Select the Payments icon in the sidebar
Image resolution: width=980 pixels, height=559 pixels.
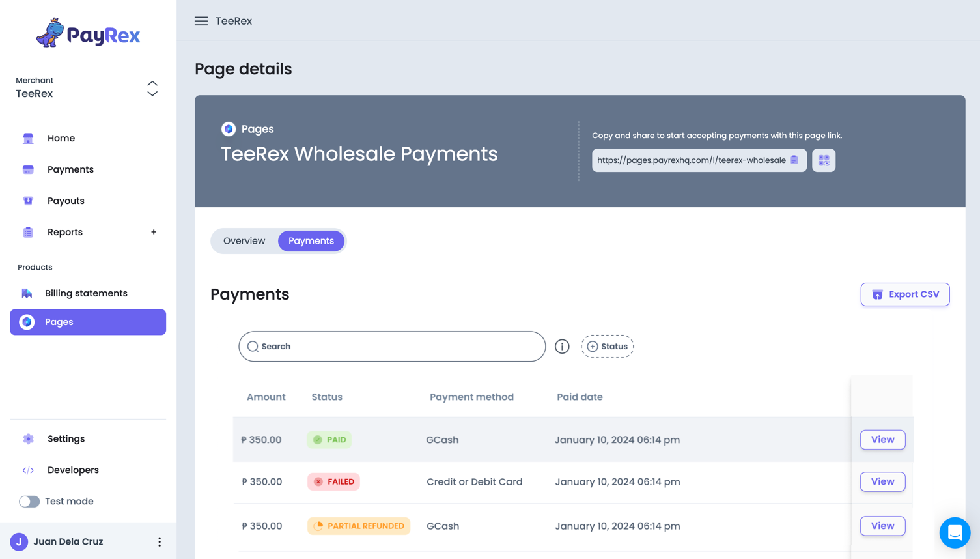coord(28,169)
